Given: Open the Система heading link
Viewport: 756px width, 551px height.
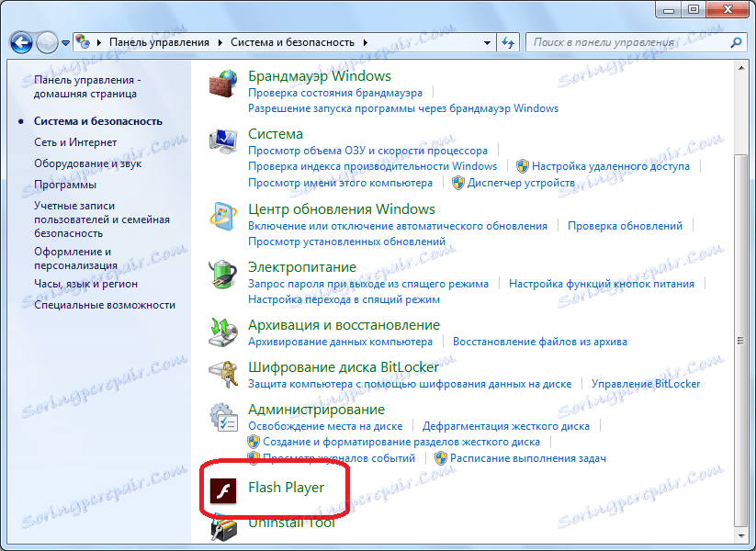Looking at the screenshot, I should coord(276,134).
